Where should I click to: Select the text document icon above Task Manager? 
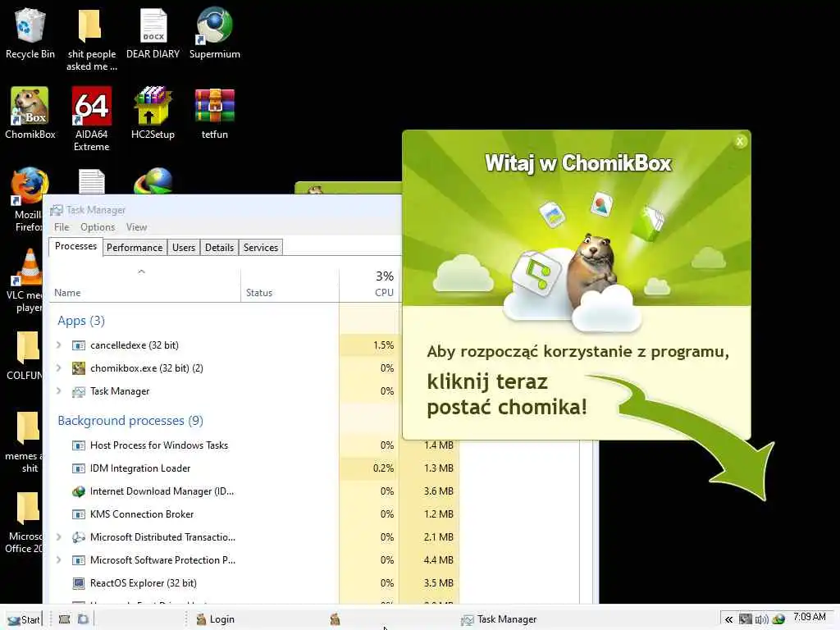coord(92,181)
